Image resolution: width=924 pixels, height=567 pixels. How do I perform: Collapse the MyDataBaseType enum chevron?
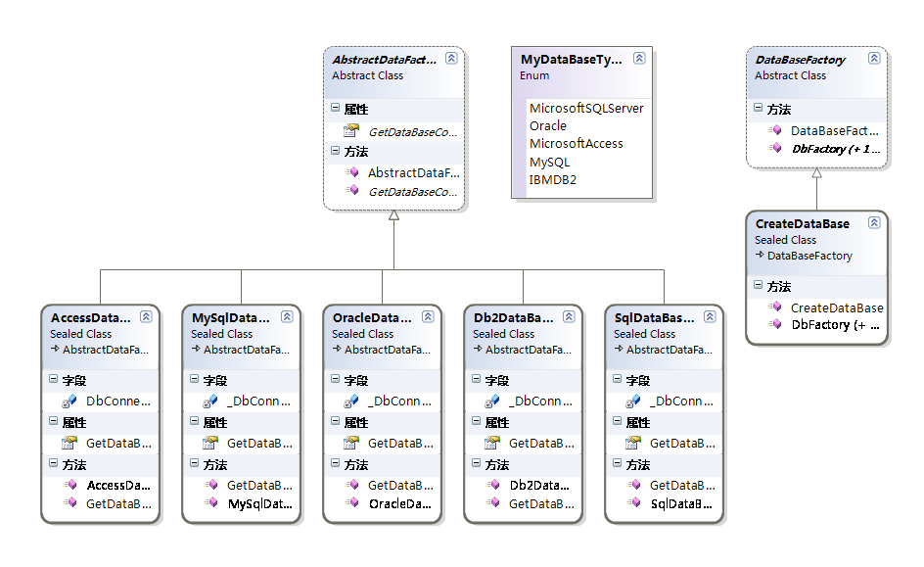(x=639, y=58)
